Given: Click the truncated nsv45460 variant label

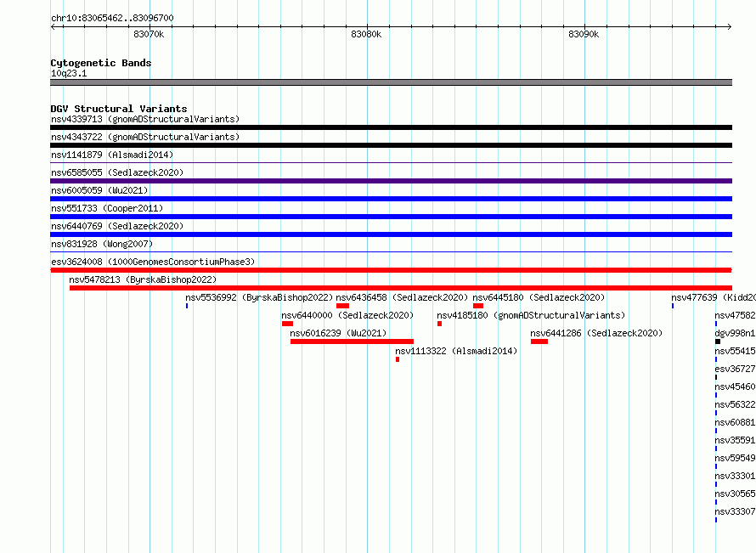Looking at the screenshot, I should [x=735, y=387].
